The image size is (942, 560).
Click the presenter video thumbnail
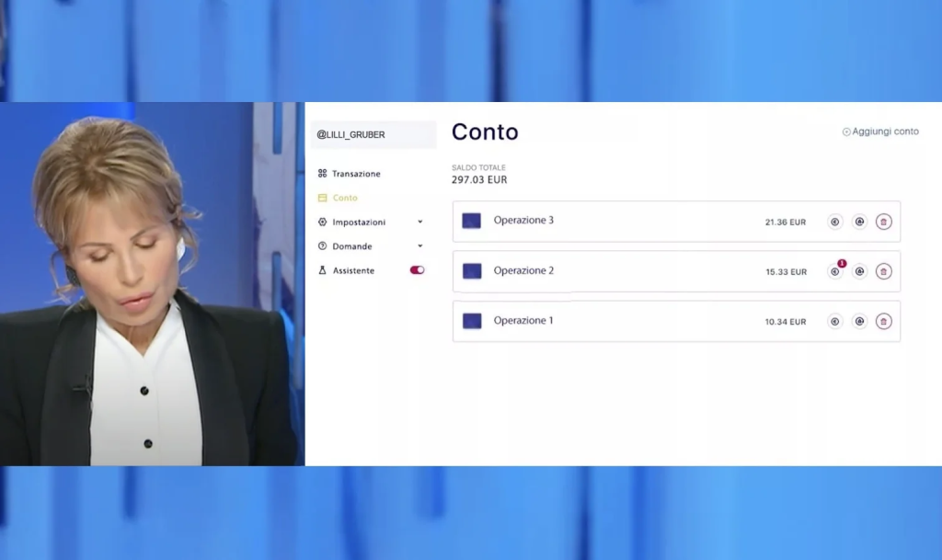[x=152, y=284]
